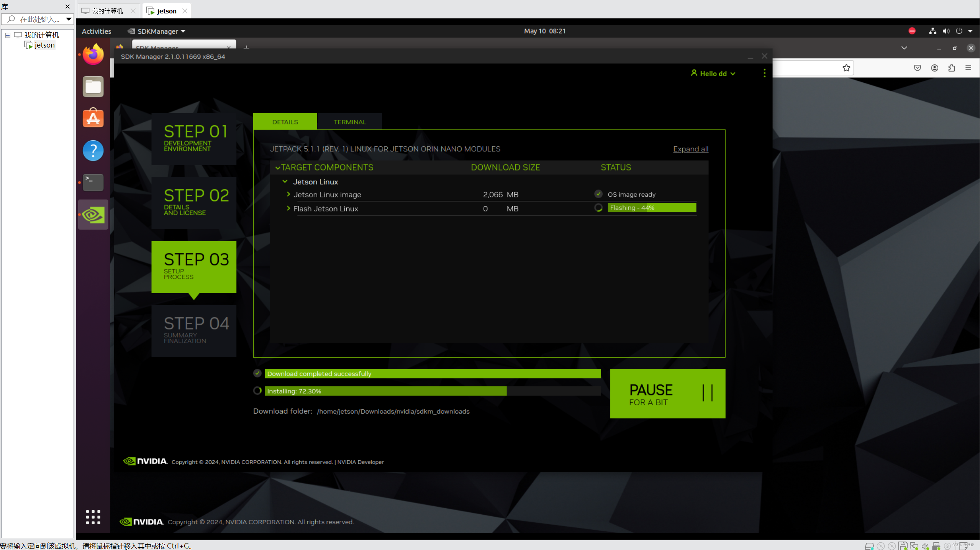
Task: Switch to the Terminal tab
Action: (x=349, y=122)
